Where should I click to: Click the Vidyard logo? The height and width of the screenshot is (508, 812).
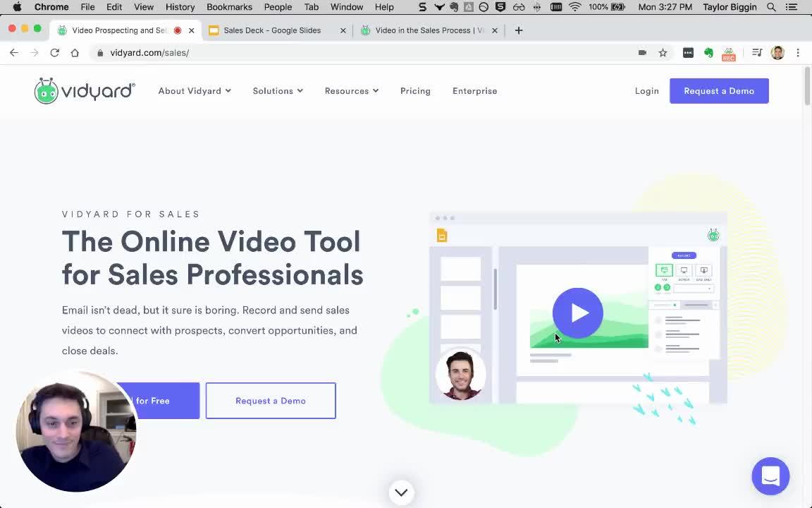pyautogui.click(x=85, y=91)
